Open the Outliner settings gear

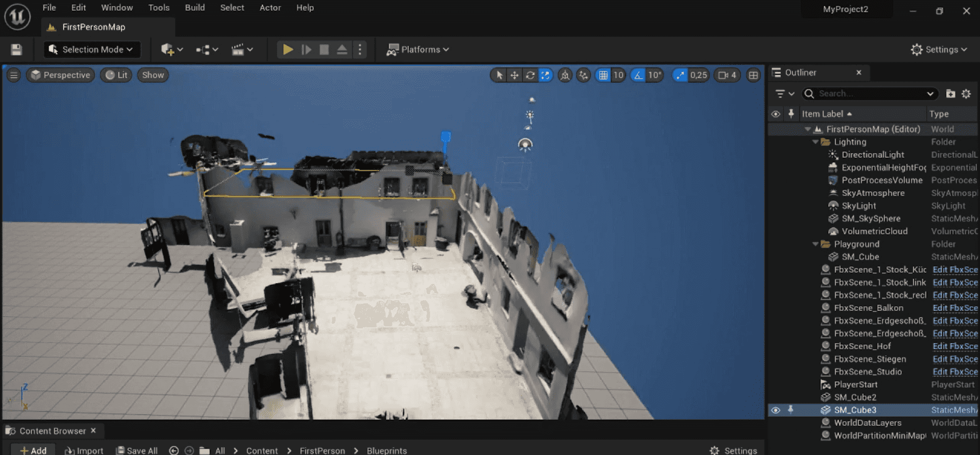pyautogui.click(x=966, y=94)
